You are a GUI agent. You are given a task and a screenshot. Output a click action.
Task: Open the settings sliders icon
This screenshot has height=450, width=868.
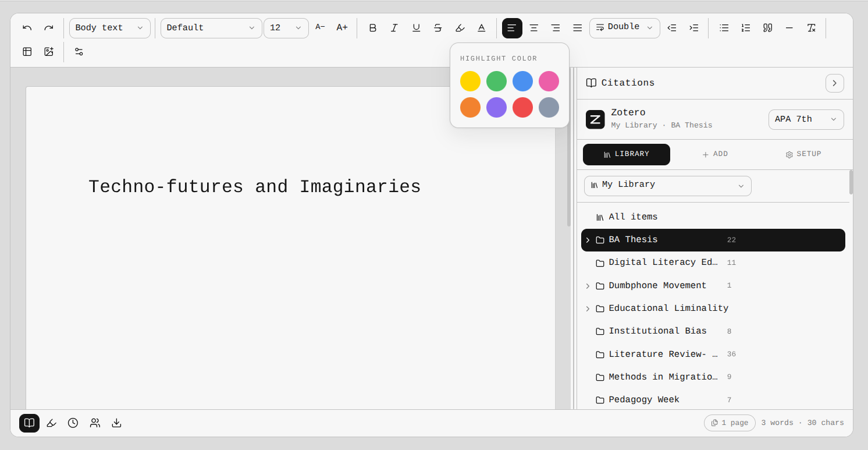pyautogui.click(x=79, y=52)
